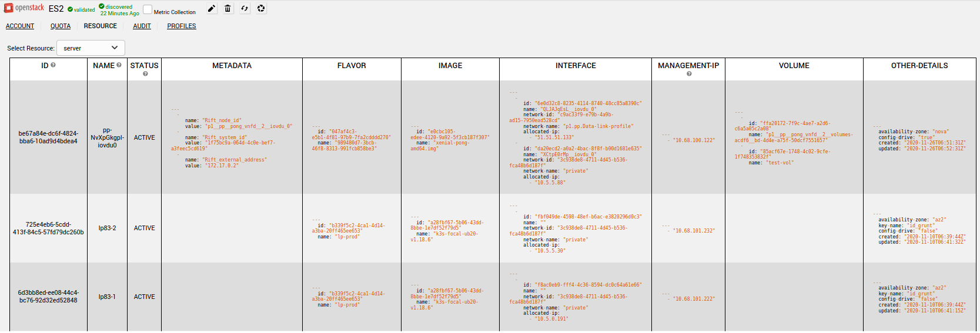Go to the AUDIT tab
Image resolution: width=980 pixels, height=333 pixels.
pyautogui.click(x=142, y=26)
